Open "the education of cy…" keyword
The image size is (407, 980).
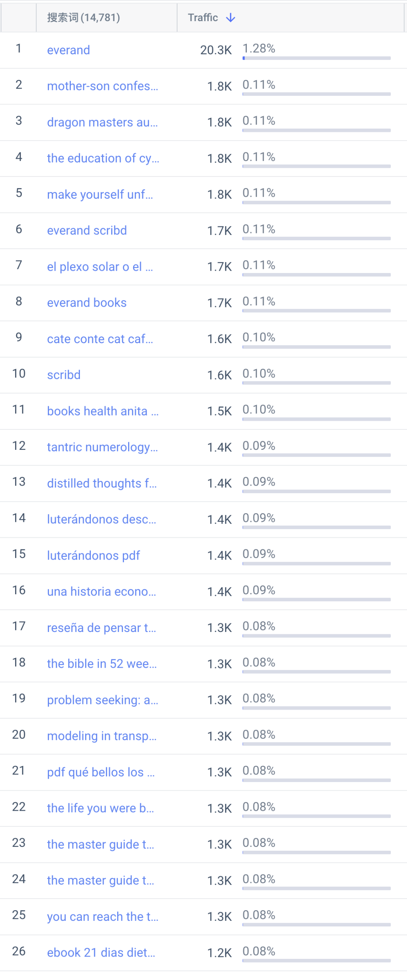[x=103, y=158]
